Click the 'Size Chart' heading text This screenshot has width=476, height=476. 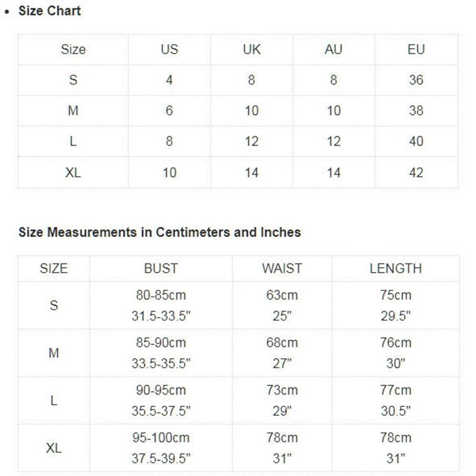(49, 11)
